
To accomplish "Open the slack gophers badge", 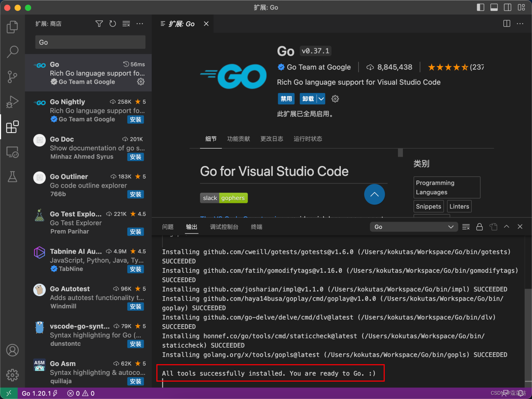I will pos(224,198).
